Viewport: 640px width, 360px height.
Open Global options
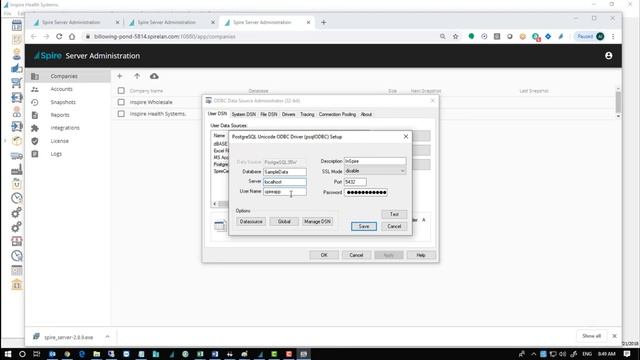tap(284, 222)
